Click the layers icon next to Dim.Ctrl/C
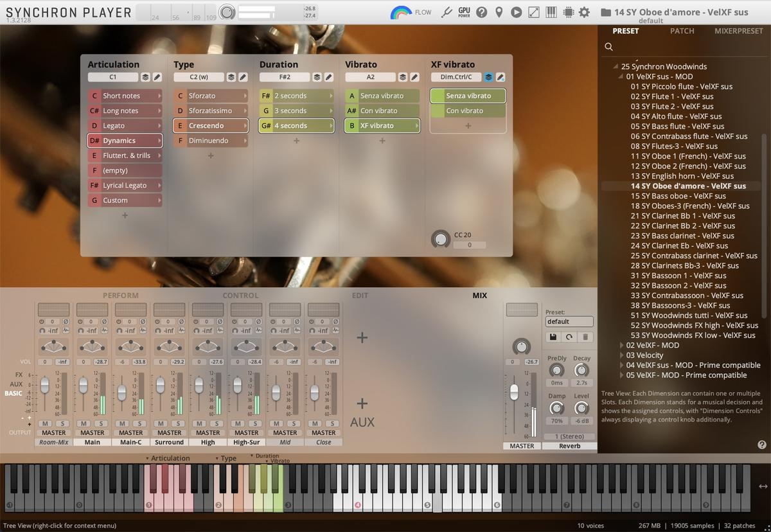This screenshot has width=771, height=532. click(x=488, y=77)
